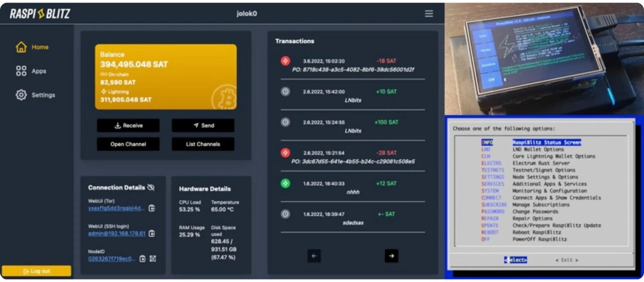Click the Temperature value 65.00 °C

tap(222, 209)
